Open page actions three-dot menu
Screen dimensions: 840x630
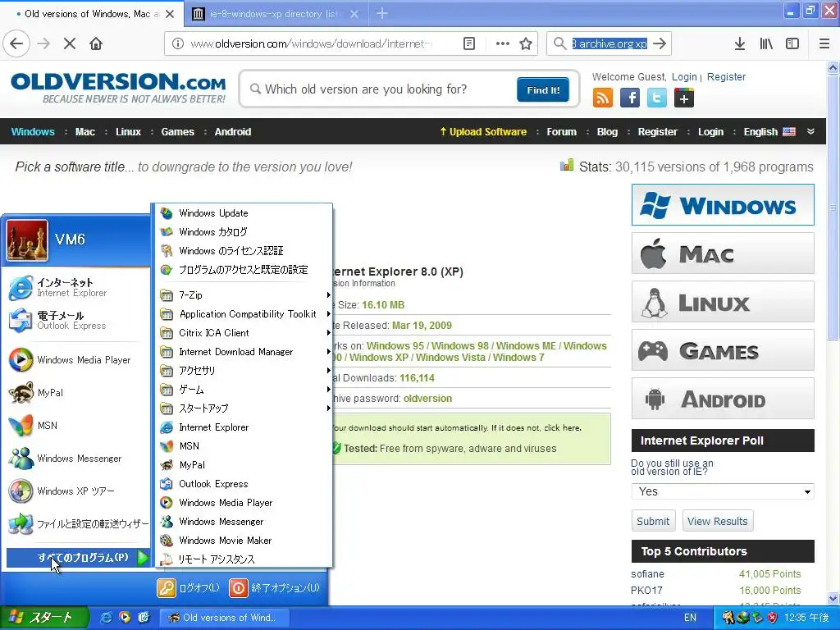503,43
